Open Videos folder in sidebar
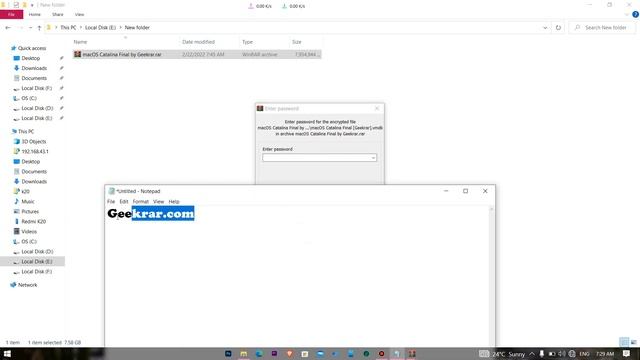640x360 pixels. point(29,231)
